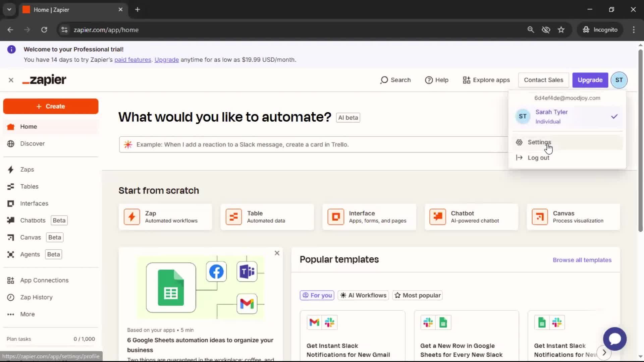Toggle the ST account avatar menu

point(619,80)
